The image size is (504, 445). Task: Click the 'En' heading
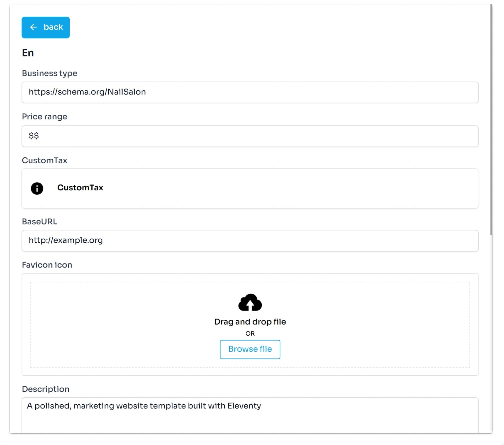[28, 53]
